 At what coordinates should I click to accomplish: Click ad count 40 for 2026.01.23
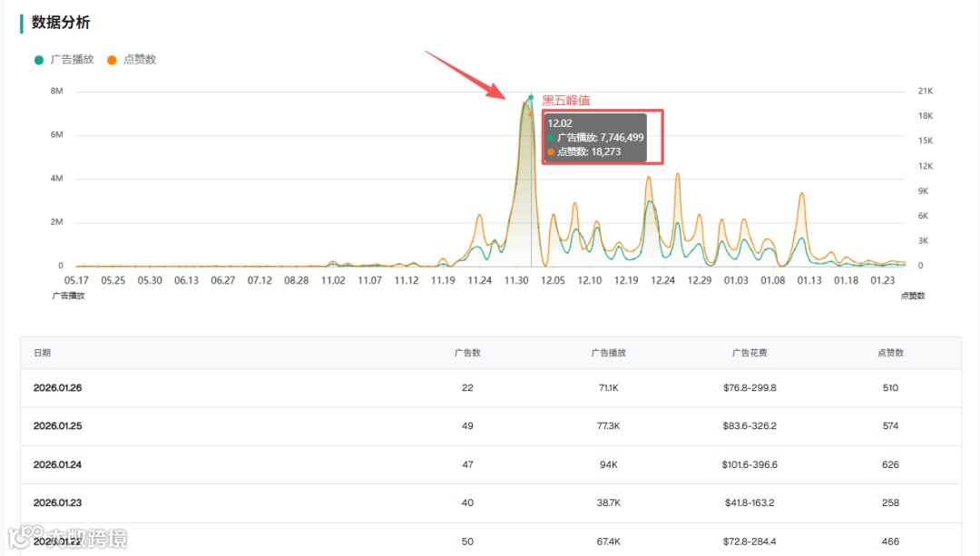467,502
